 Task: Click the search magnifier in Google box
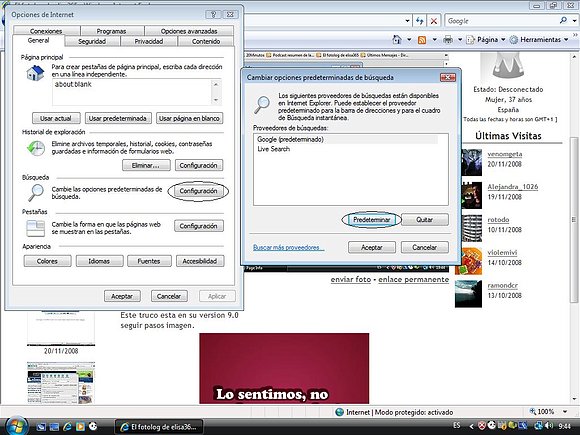[x=563, y=21]
